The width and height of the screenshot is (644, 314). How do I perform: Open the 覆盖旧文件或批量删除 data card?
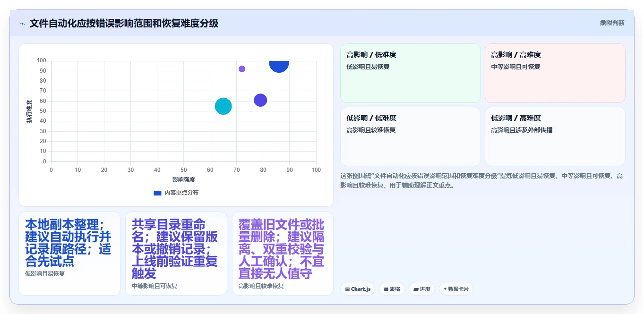coord(283,254)
